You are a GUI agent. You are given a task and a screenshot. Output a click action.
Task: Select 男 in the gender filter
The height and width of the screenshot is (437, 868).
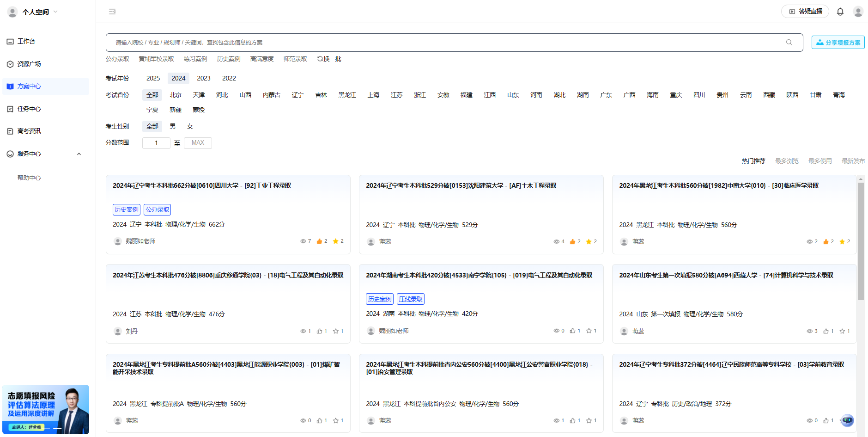172,126
